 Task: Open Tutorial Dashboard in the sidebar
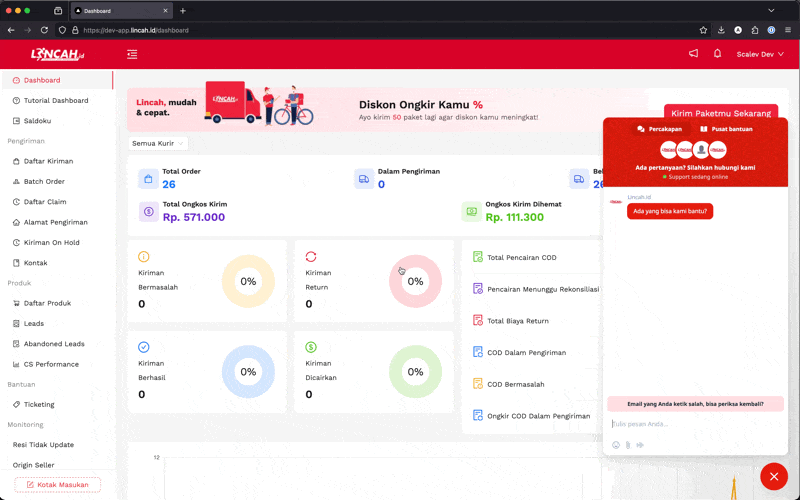click(57, 101)
